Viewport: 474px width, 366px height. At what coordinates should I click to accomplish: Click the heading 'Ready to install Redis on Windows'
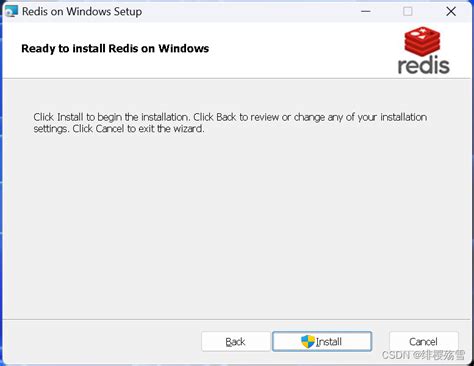115,49
